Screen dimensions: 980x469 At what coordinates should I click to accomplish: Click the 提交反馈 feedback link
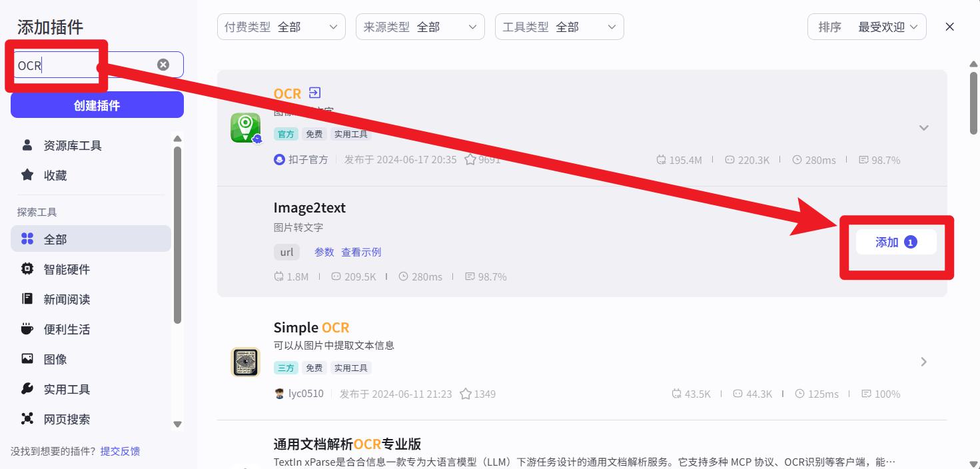[x=120, y=451]
